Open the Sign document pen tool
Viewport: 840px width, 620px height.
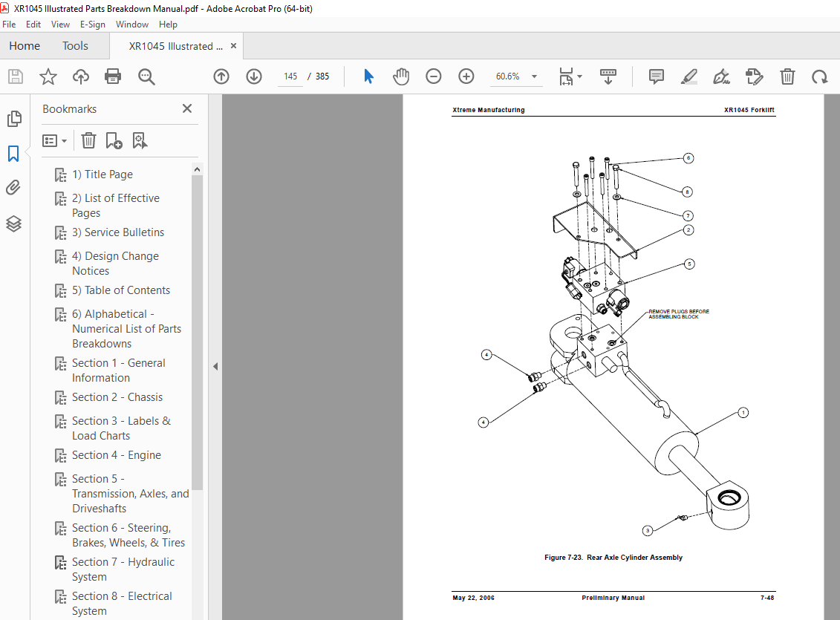[x=721, y=76]
